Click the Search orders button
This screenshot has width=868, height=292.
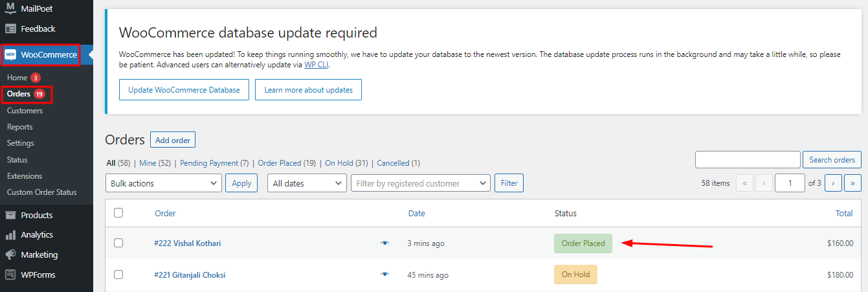832,160
